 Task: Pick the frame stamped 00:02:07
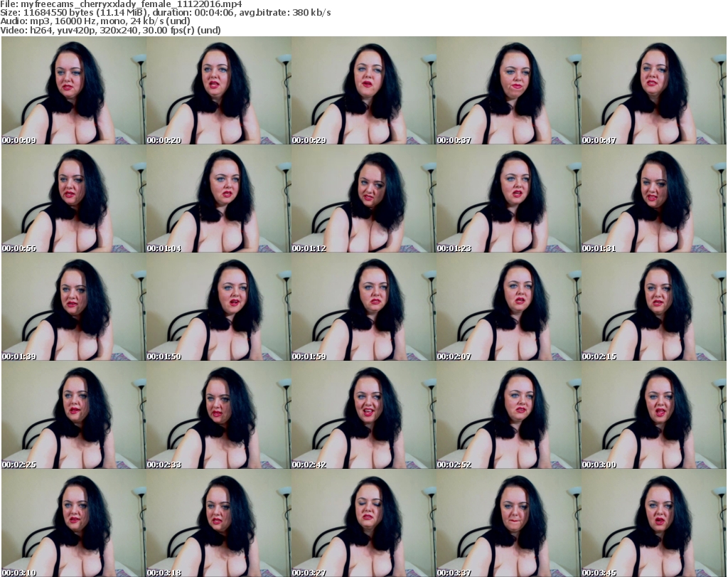[508, 307]
